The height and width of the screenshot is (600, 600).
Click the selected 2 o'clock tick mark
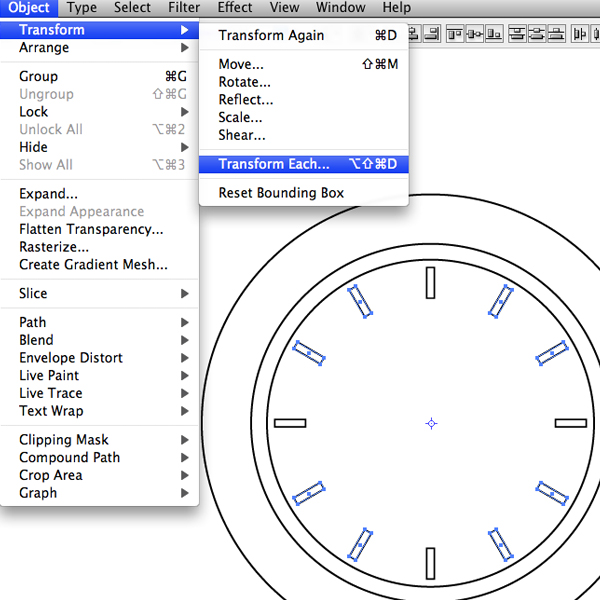tap(552, 353)
